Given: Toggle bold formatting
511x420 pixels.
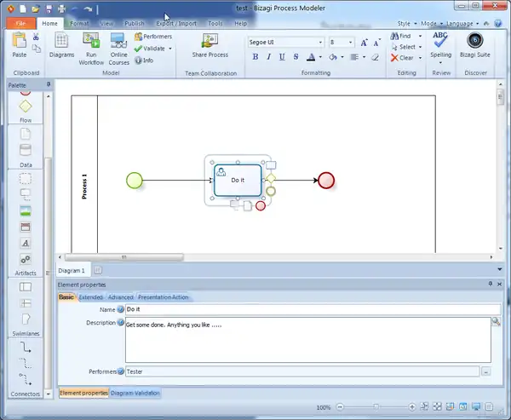Looking at the screenshot, I should coord(255,57).
